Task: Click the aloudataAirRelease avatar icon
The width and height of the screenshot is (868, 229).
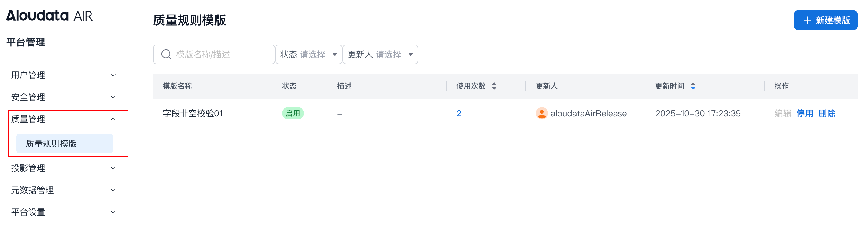Action: (542, 113)
